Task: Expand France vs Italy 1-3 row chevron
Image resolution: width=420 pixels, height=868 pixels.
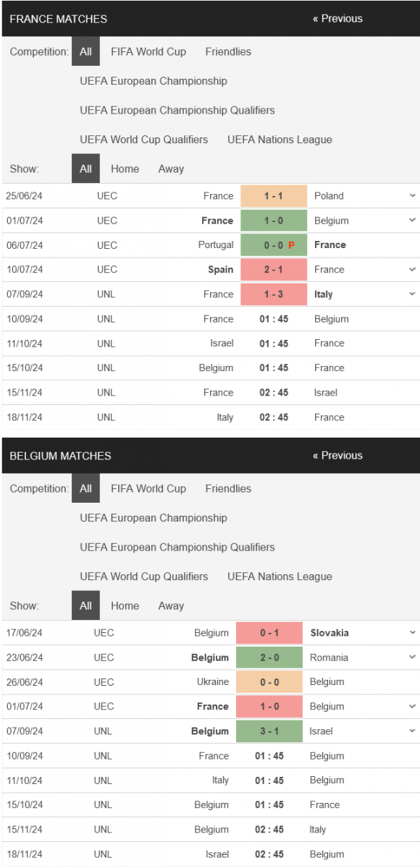Action: (x=412, y=294)
